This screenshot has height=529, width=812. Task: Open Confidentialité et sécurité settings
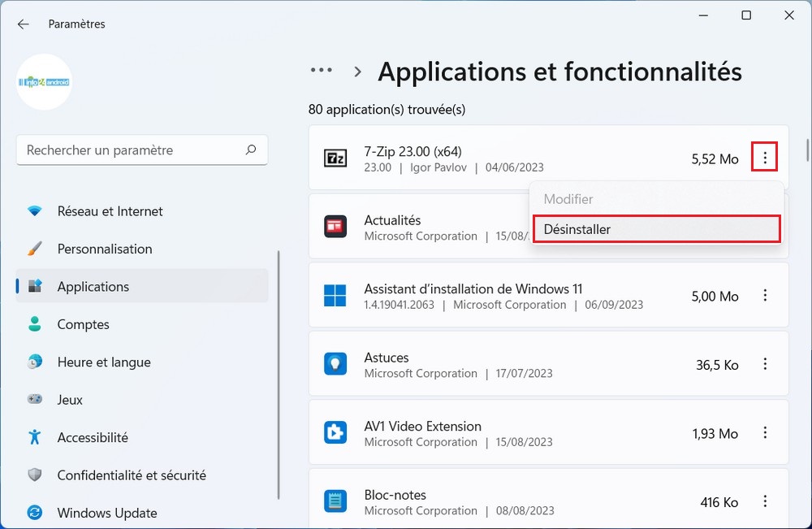pyautogui.click(x=142, y=475)
